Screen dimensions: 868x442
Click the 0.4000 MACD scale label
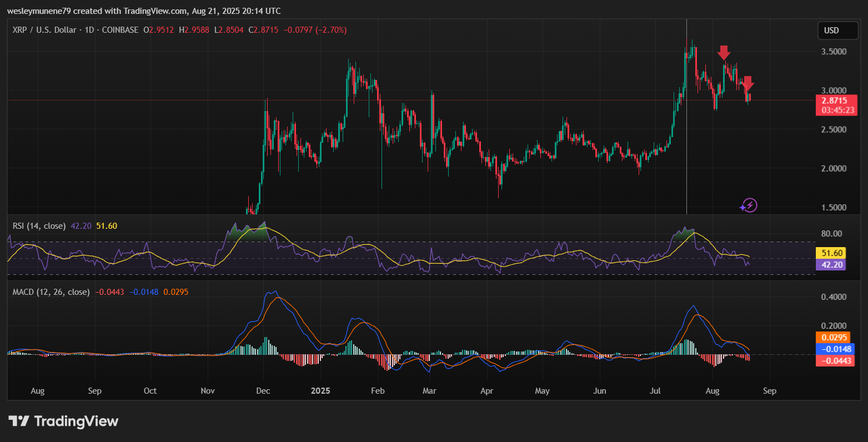(834, 297)
